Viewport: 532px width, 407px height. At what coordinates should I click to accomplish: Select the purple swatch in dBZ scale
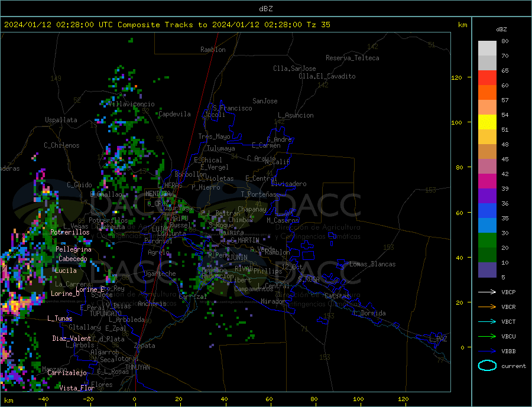487,196
